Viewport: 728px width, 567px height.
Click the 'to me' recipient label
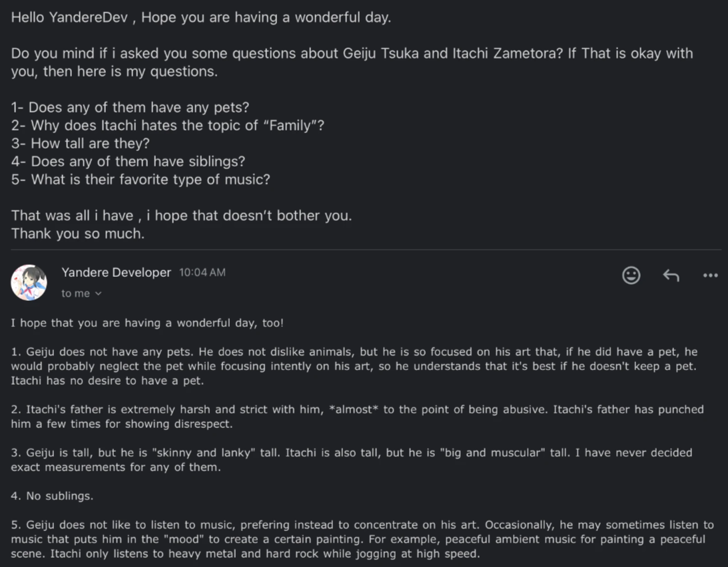pyautogui.click(x=75, y=293)
